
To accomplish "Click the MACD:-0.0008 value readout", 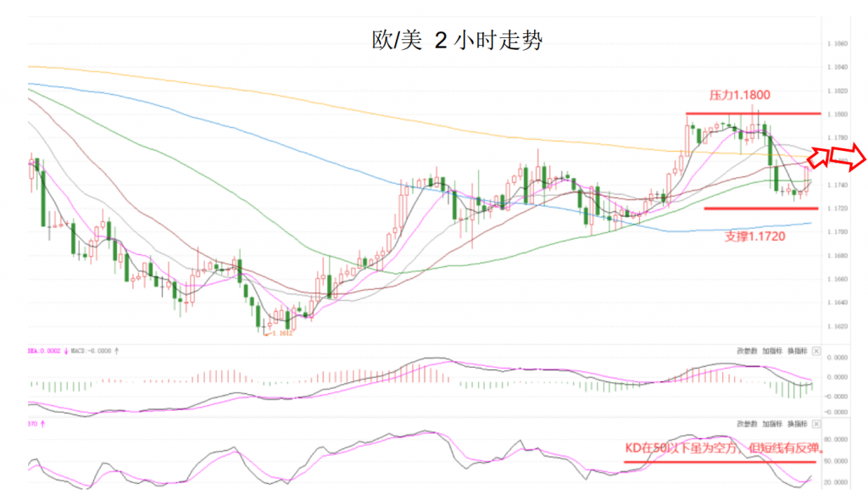I will (91, 351).
